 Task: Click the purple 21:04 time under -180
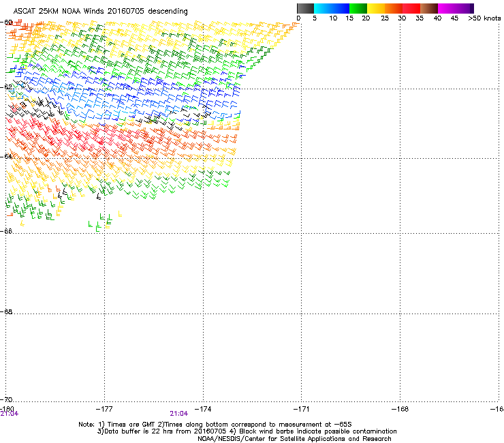[x=10, y=414]
